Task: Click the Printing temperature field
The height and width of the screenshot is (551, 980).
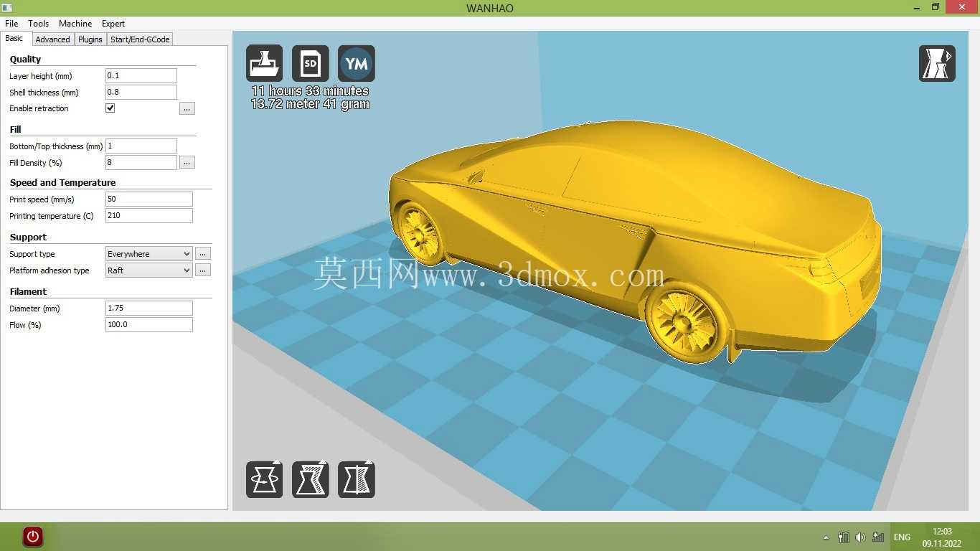Action: point(149,216)
